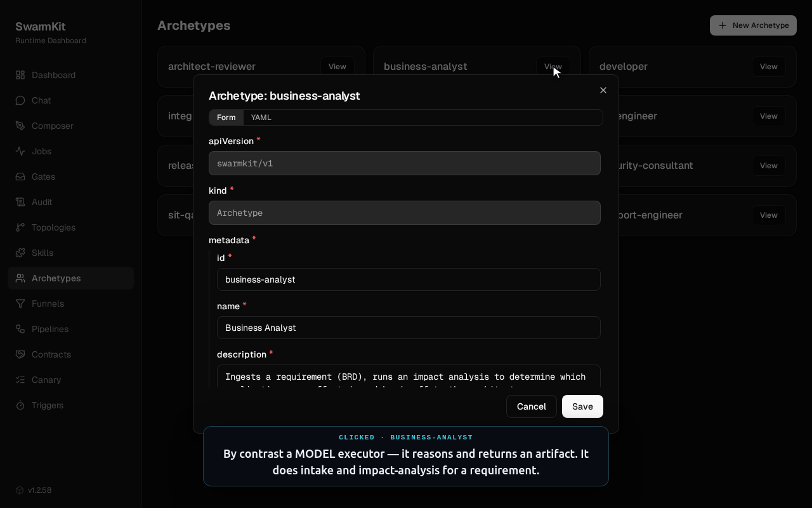Select the Archetypes people icon
The height and width of the screenshot is (508, 812).
pyautogui.click(x=20, y=278)
